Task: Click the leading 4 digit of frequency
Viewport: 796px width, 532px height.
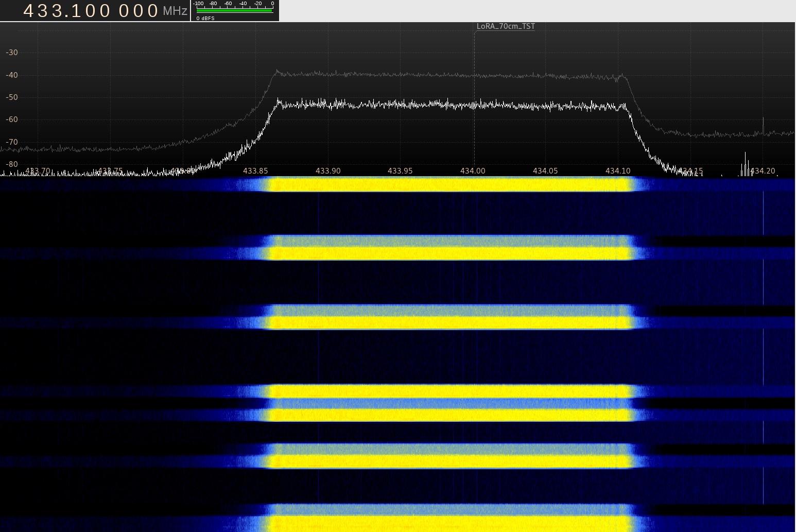Action: point(29,11)
